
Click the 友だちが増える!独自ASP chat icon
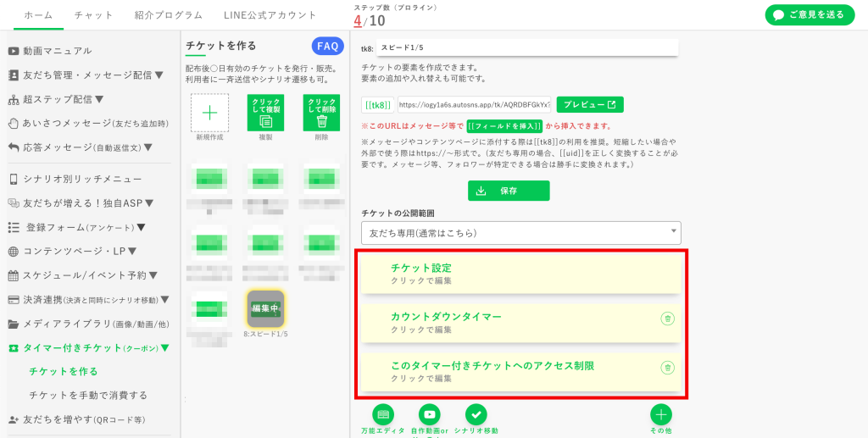pos(14,203)
